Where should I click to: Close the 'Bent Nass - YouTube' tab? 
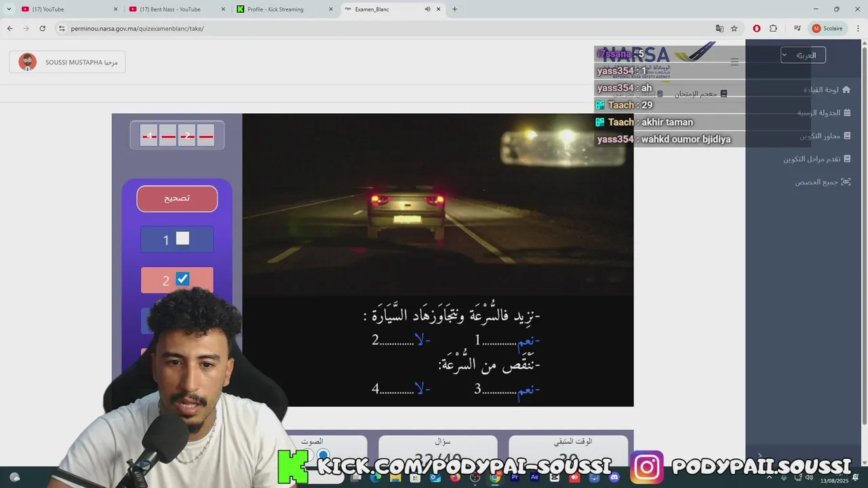coord(223,9)
